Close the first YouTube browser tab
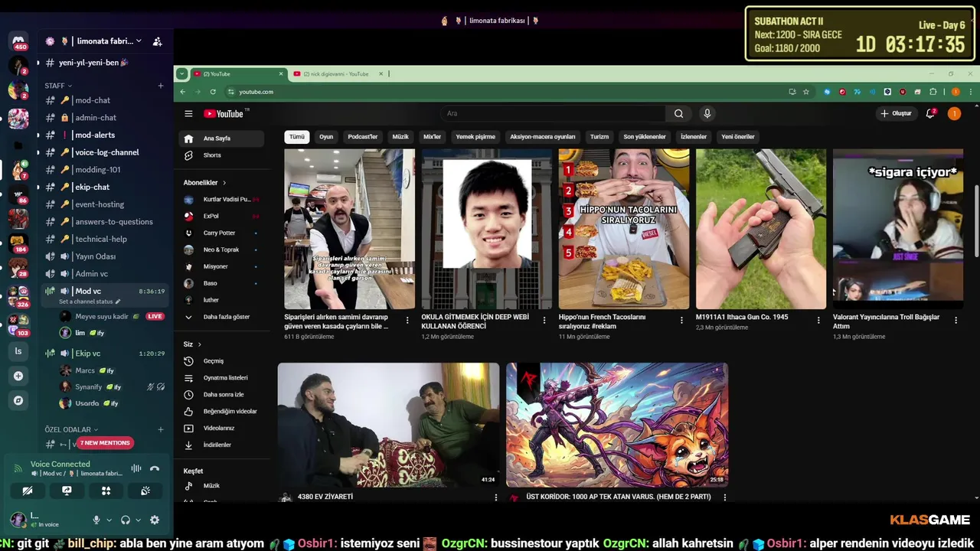The width and height of the screenshot is (980, 551). (281, 74)
